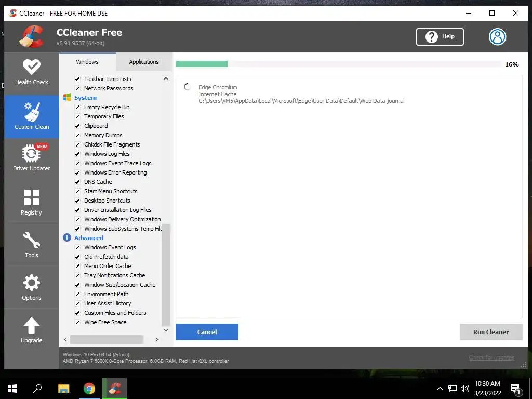
Task: Toggle Empty Recycle Bin checkbox
Action: [x=77, y=107]
